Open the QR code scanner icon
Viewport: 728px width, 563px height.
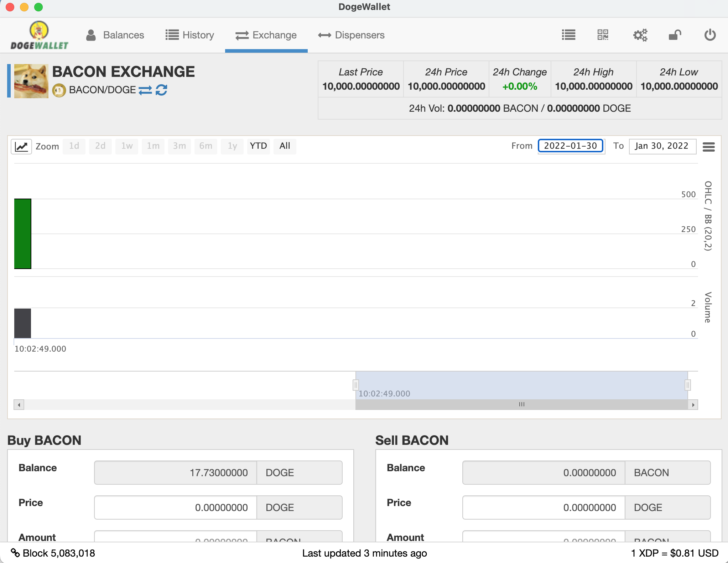point(603,35)
